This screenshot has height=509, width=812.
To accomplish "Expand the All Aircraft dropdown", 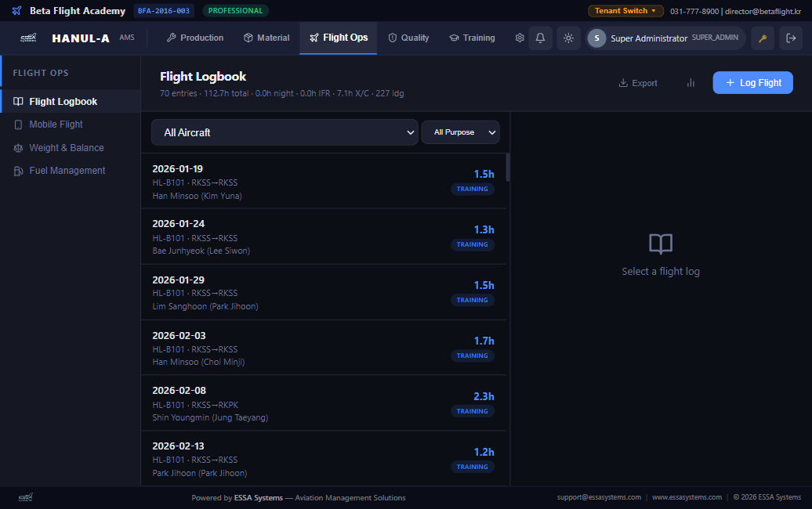I will coord(285,132).
